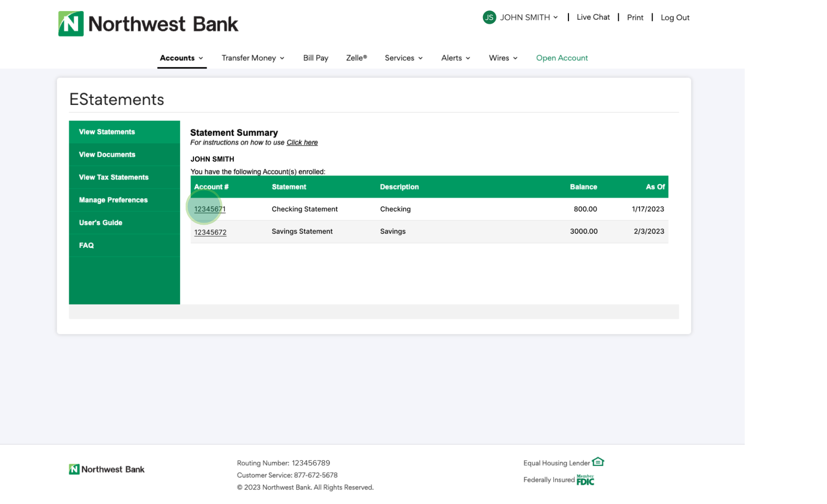Click Log Out

click(675, 17)
